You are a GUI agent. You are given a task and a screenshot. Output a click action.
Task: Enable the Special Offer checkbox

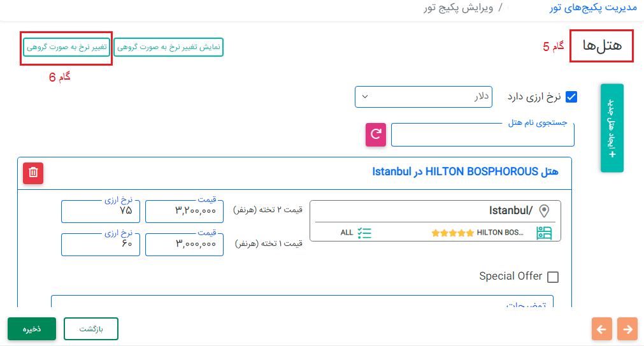coord(553,277)
